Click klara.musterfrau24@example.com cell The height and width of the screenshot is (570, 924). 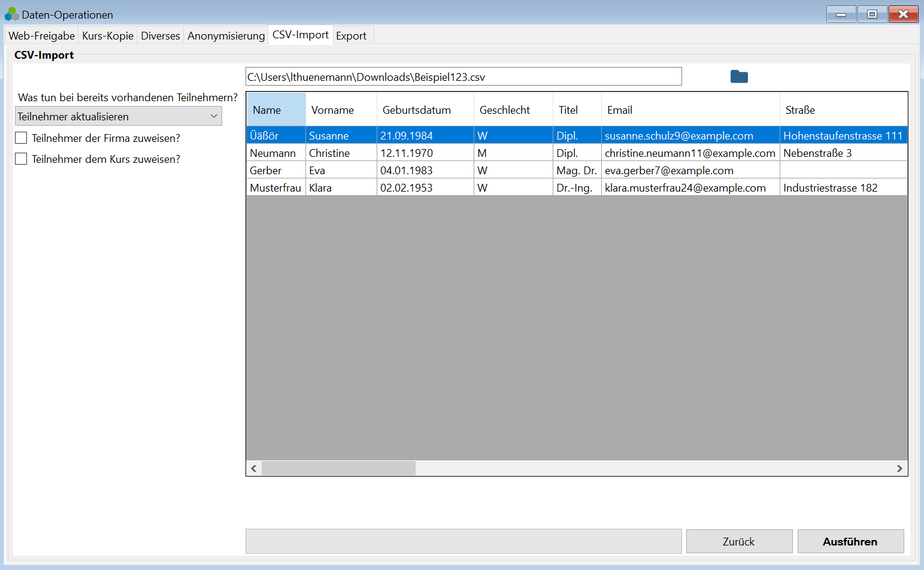(x=690, y=187)
